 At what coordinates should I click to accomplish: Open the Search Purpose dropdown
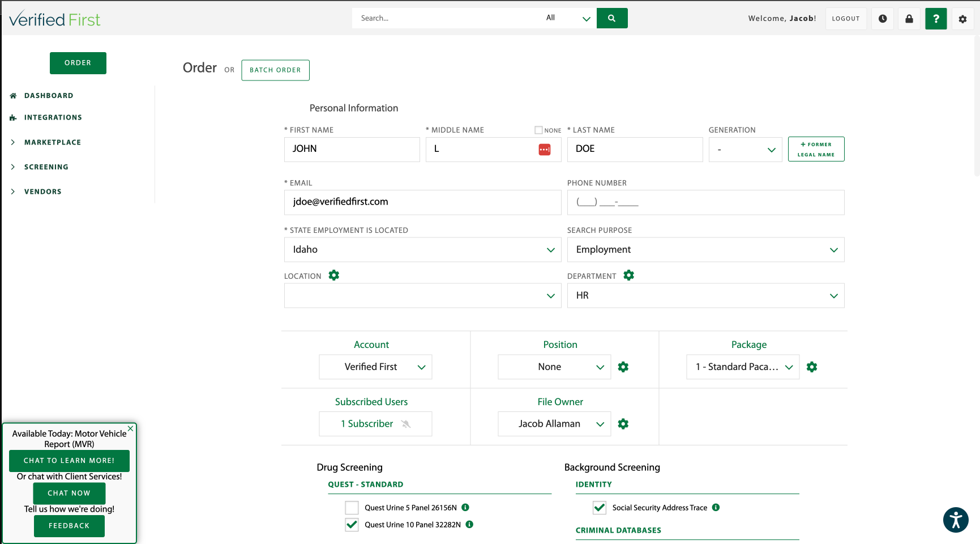705,249
